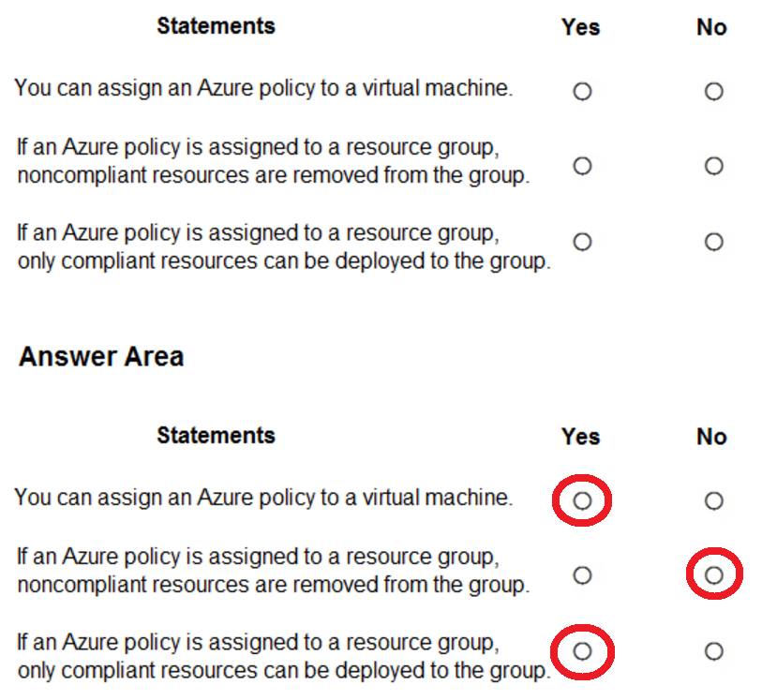762x700 pixels.
Task: Choose Yes for noncompliant resources removed in Answer Area
Action: coord(582,574)
